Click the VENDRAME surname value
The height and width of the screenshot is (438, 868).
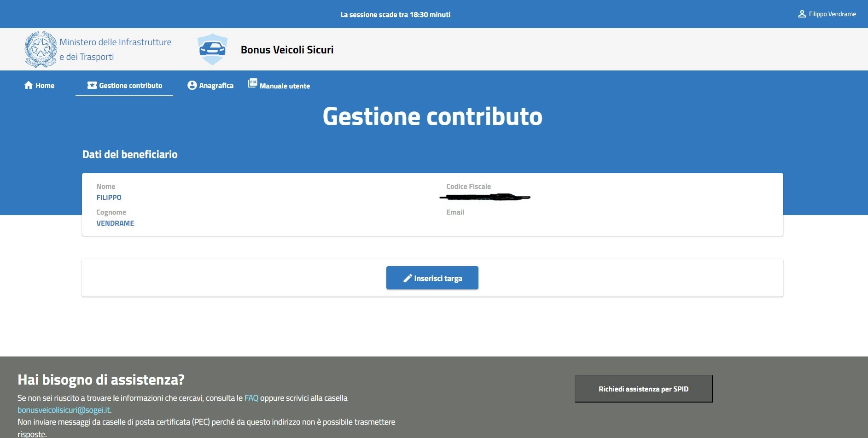(x=115, y=223)
